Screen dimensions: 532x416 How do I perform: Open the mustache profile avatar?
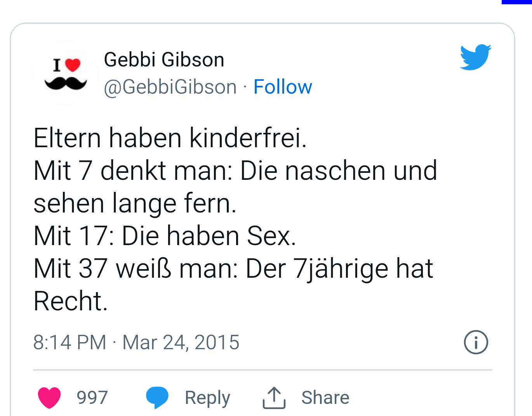click(65, 74)
